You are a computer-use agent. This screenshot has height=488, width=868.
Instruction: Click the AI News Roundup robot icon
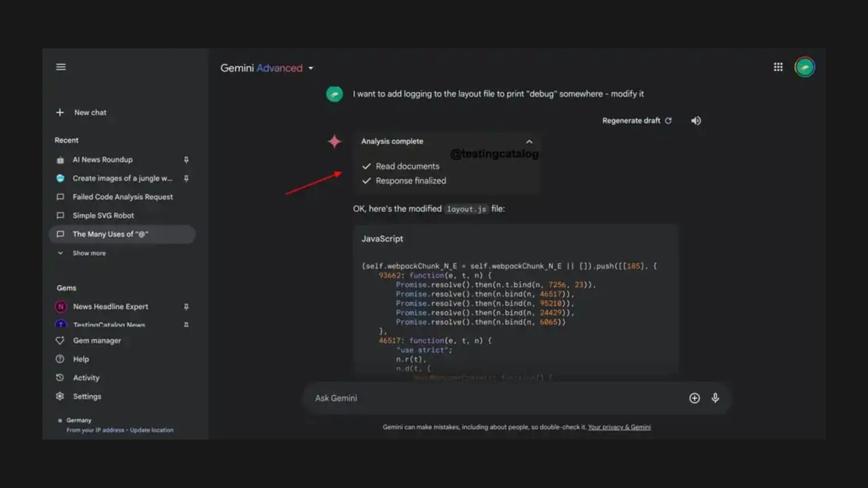(x=60, y=160)
